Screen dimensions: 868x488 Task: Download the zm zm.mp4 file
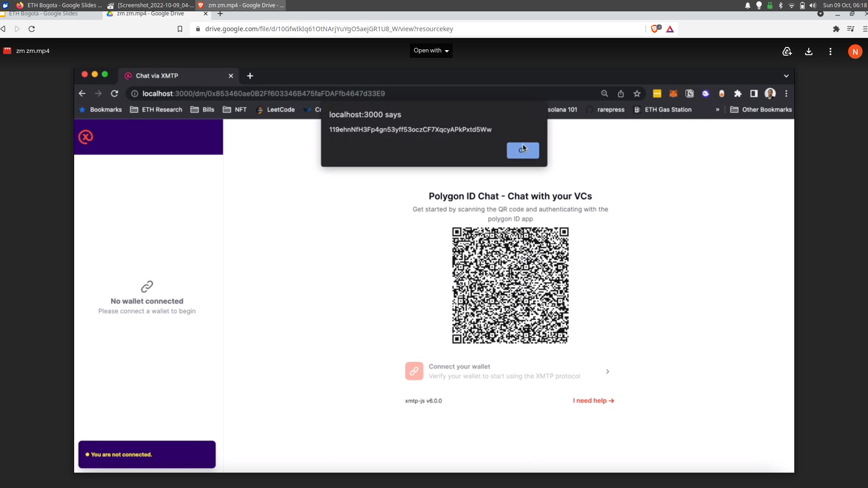(x=809, y=52)
